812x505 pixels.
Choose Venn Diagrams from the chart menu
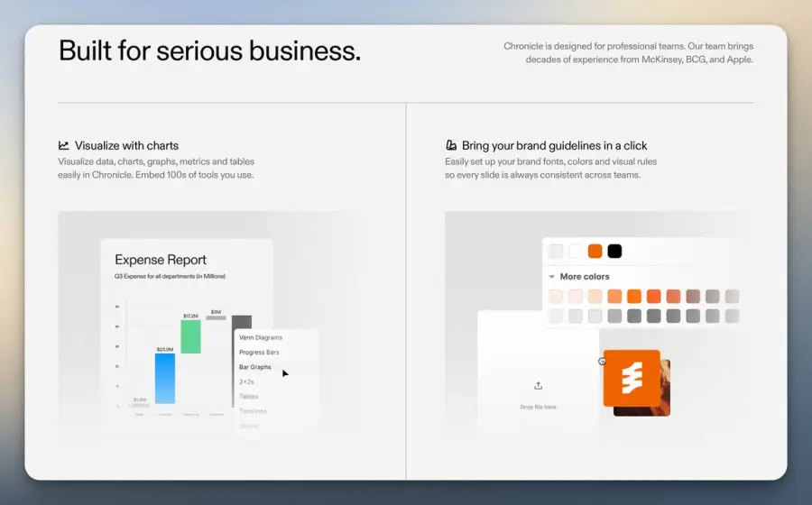261,337
